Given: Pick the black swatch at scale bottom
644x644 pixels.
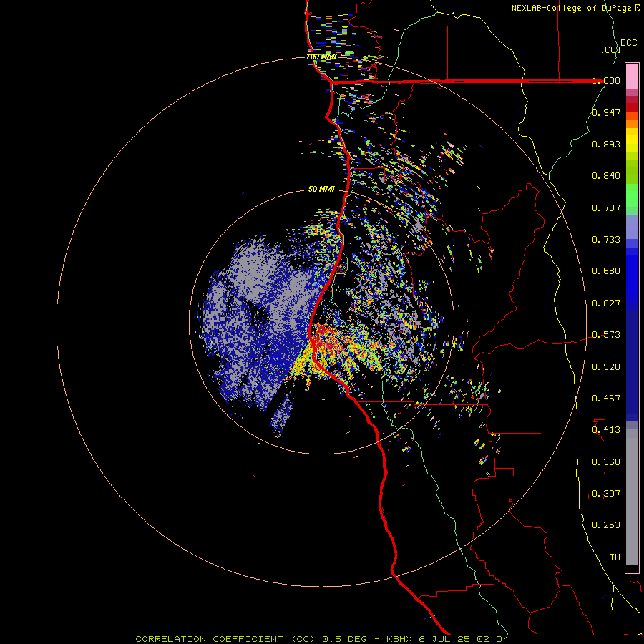Looking at the screenshot, I should (x=632, y=568).
